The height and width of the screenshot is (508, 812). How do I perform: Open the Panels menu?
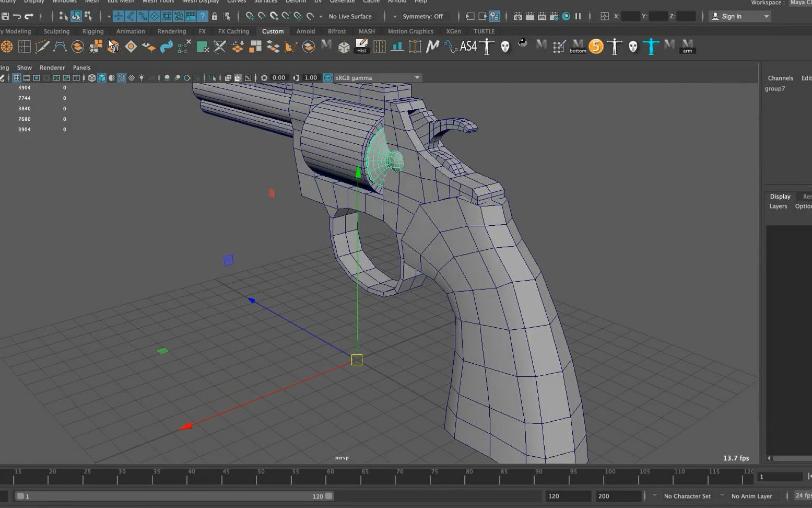tap(81, 67)
